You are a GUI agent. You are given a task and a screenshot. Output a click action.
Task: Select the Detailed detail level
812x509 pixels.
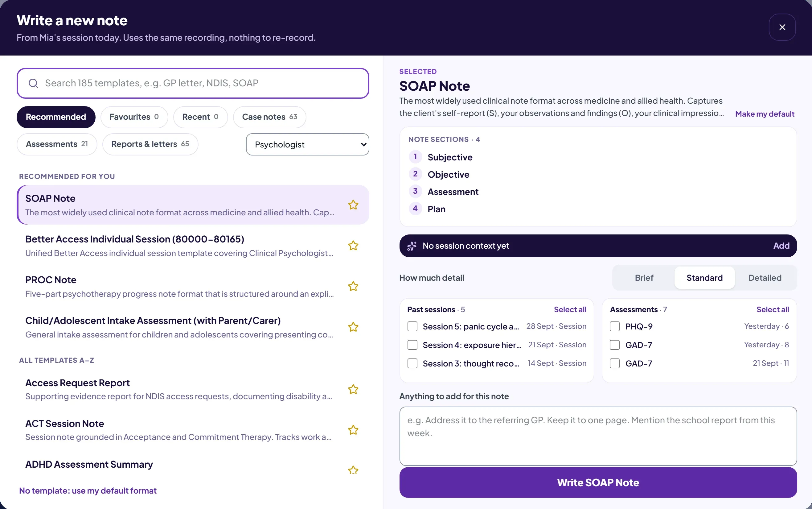[x=765, y=278]
